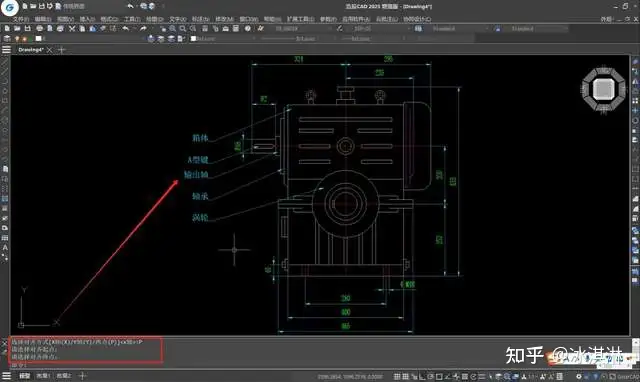Close the command line panel
The width and height of the screenshot is (640, 382).
point(4,343)
